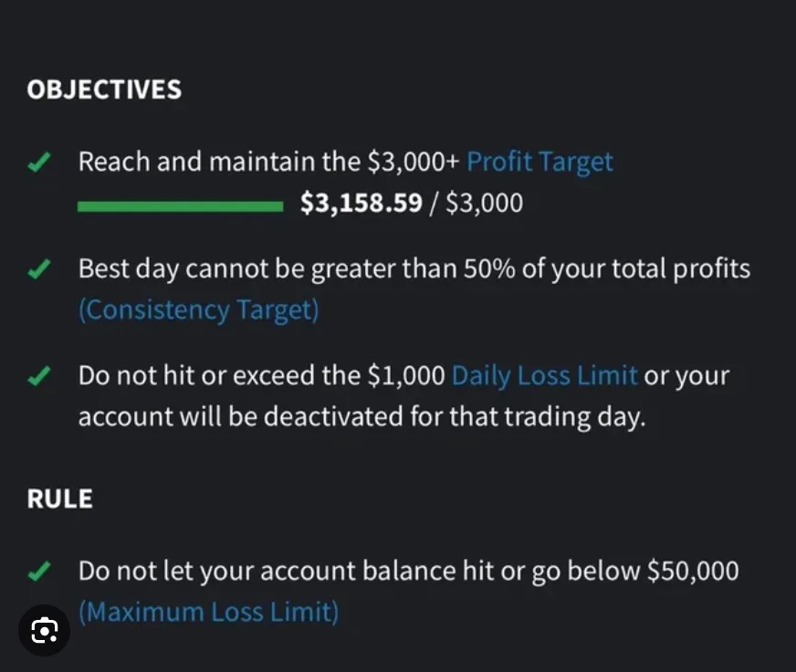Click the 'or your' text after Daily Loss Limit
The image size is (796, 672).
(686, 376)
